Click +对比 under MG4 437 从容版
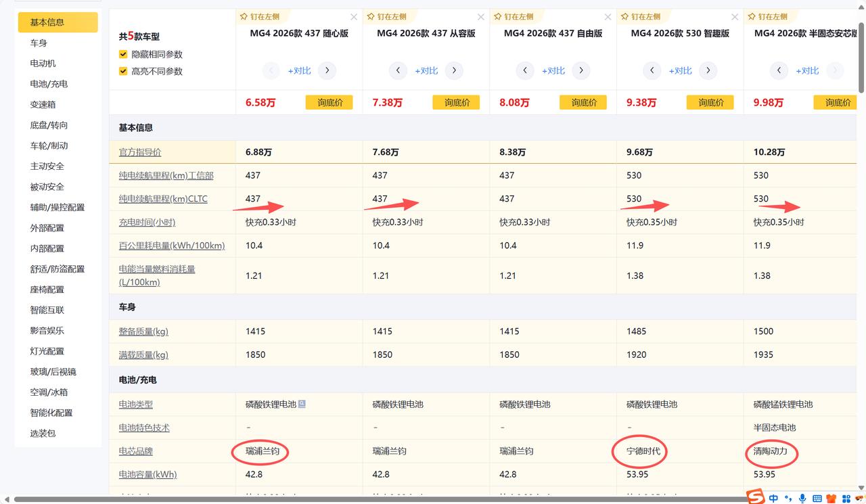 [x=426, y=70]
